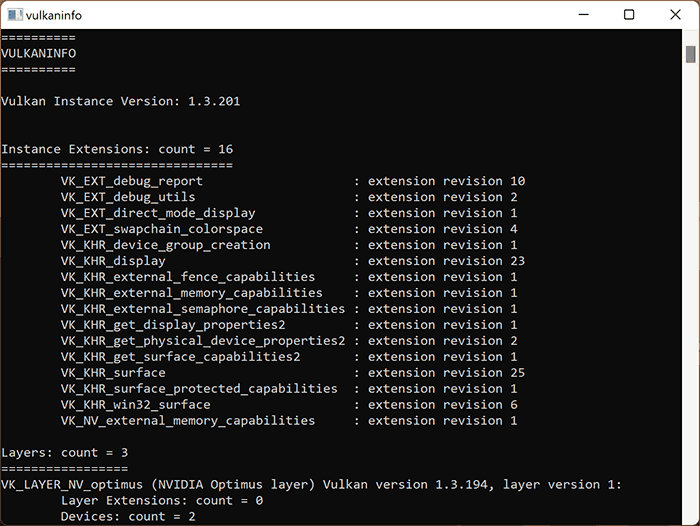Click the VK_LAYER_NV_optimus layer line
Screen dimensions: 700x526
tap(311, 485)
